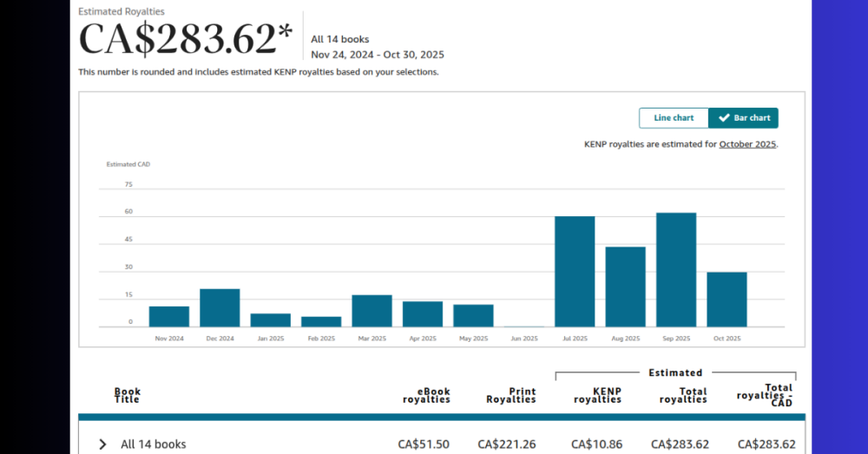Screen dimensions: 868x454
Task: Click the eBook royalties column header
Action: click(426, 396)
